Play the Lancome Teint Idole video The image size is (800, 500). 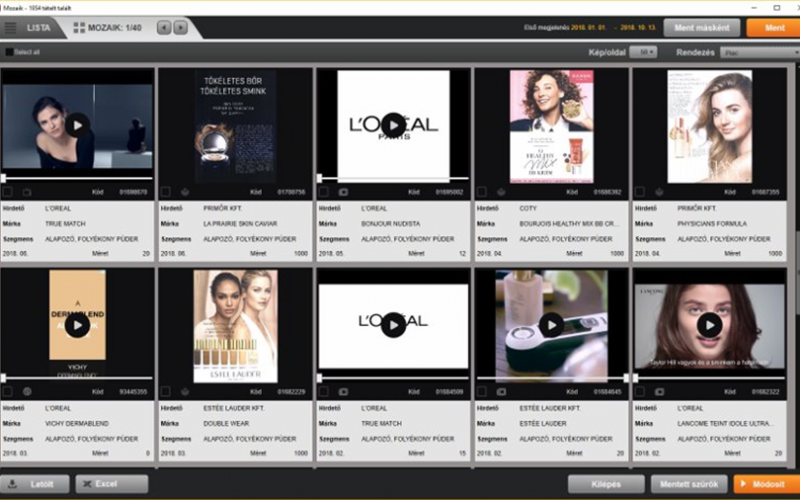point(709,325)
